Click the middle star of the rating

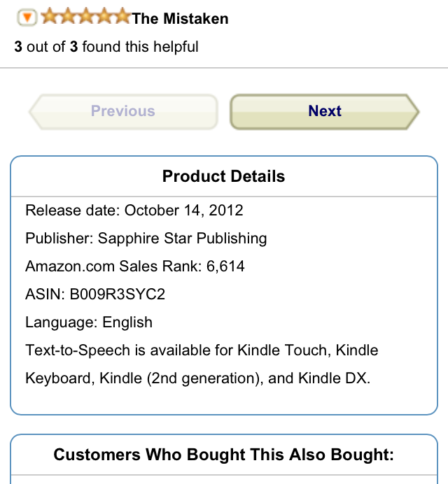click(x=85, y=17)
